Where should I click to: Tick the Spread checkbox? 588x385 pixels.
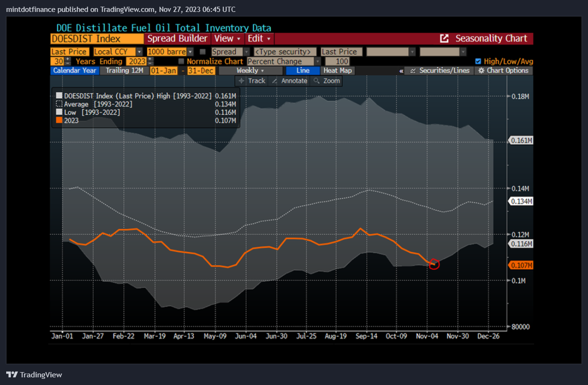click(203, 52)
